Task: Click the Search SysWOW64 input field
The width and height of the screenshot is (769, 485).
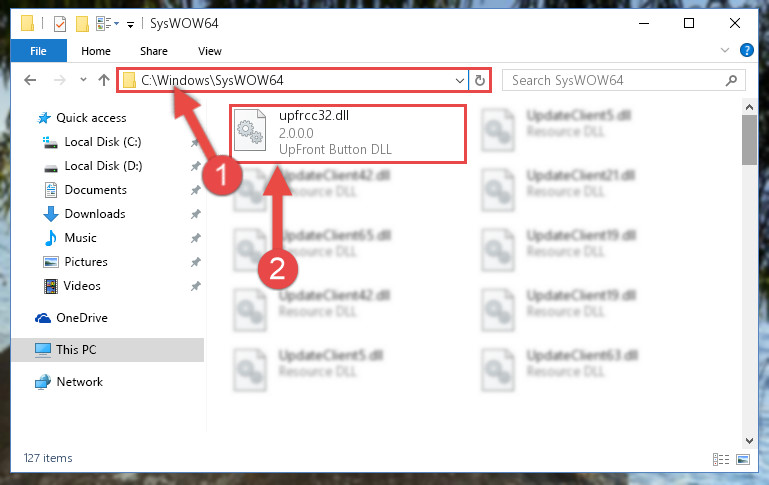Action: [617, 80]
